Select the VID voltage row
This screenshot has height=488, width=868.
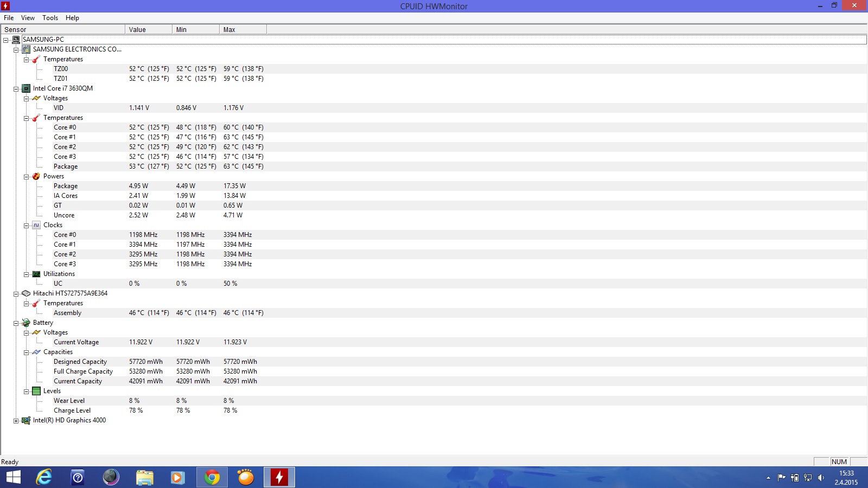433,108
